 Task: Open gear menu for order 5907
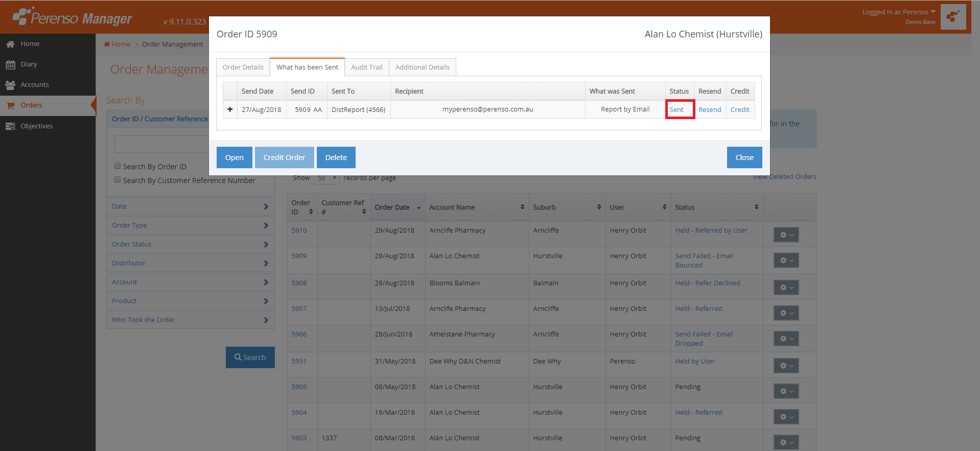[x=786, y=313]
